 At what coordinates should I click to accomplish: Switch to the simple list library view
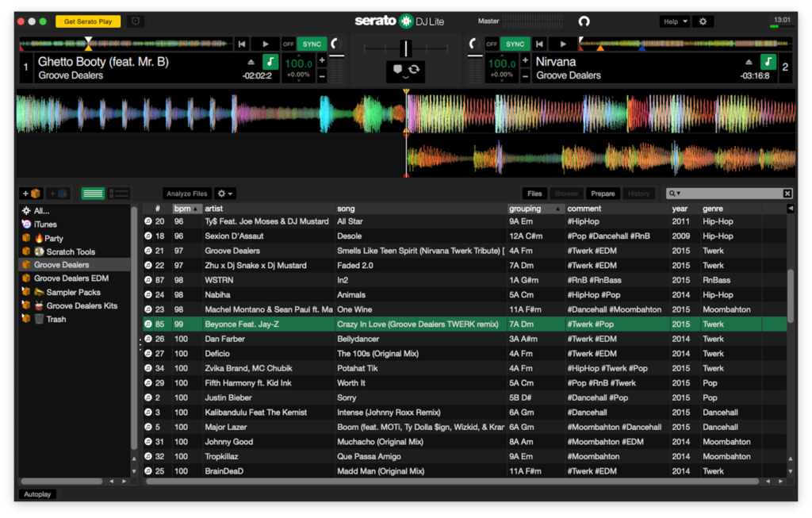pos(94,194)
